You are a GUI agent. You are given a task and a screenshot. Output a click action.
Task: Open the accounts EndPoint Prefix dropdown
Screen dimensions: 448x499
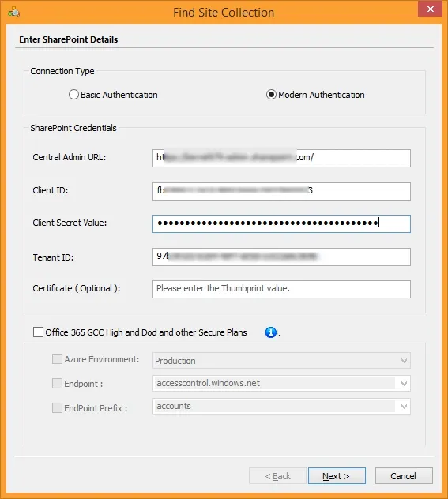pos(281,407)
